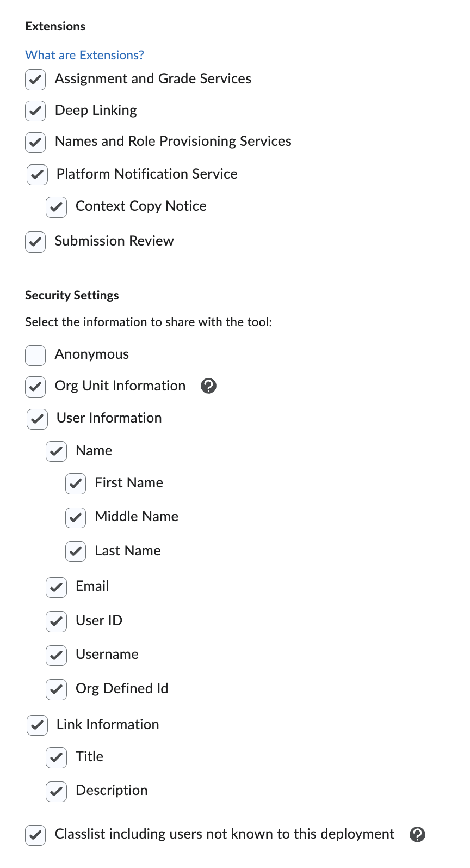Disable Link Information sharing

[x=36, y=725]
